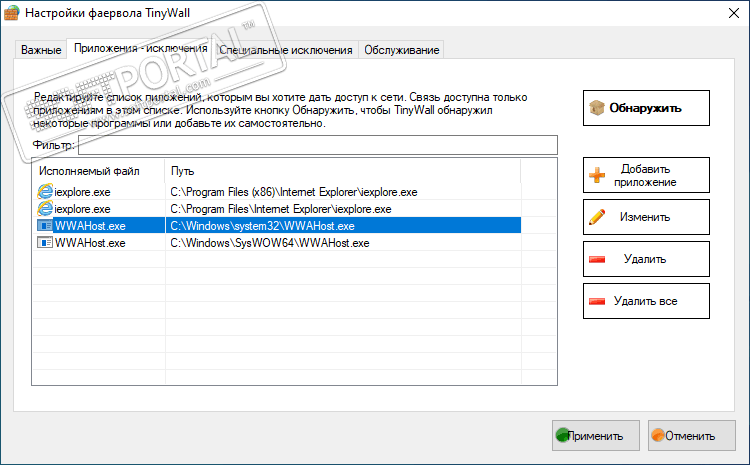This screenshot has width=750, height=465.
Task: Click the window icon of SysWOW64 WWAHost.exe
Action: 45,243
